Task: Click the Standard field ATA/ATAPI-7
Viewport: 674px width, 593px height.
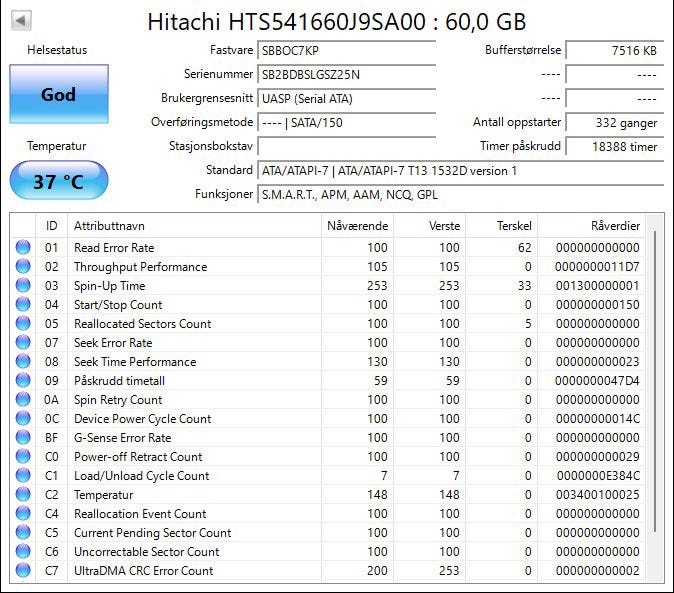Action: (460, 171)
